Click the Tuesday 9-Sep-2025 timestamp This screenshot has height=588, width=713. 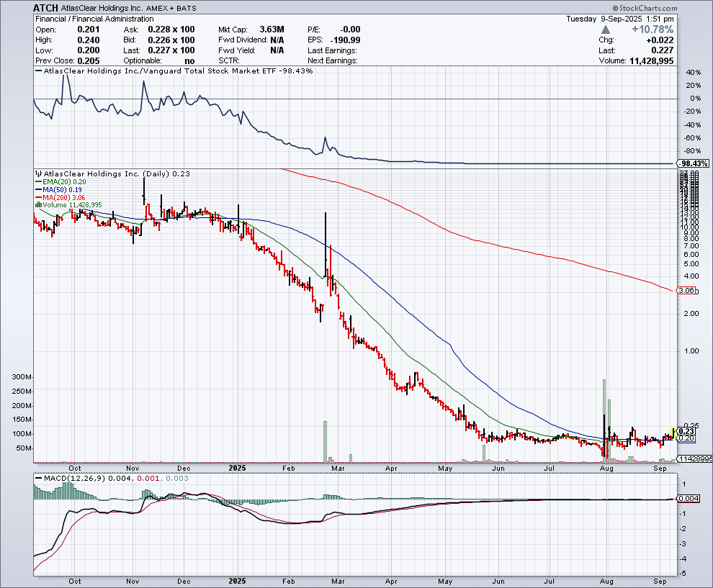pos(619,19)
